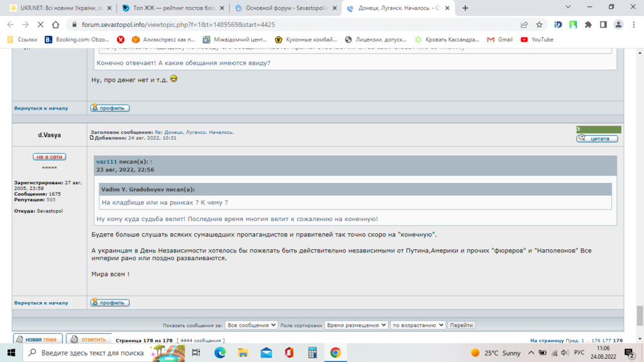Jump to vaz111's original post arrow
Screen dimensions: 644x362
point(151,162)
